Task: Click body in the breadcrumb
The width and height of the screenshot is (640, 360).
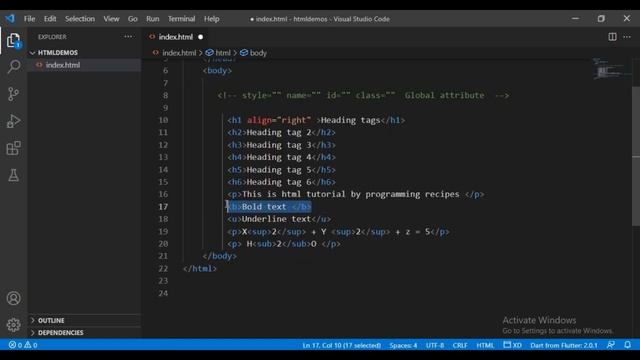Action: (258, 53)
